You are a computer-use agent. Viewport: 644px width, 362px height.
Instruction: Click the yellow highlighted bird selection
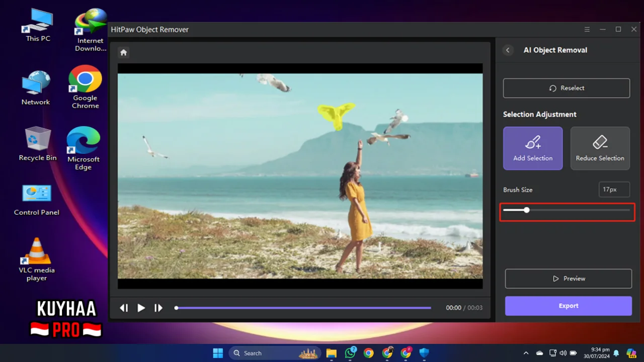336,115
